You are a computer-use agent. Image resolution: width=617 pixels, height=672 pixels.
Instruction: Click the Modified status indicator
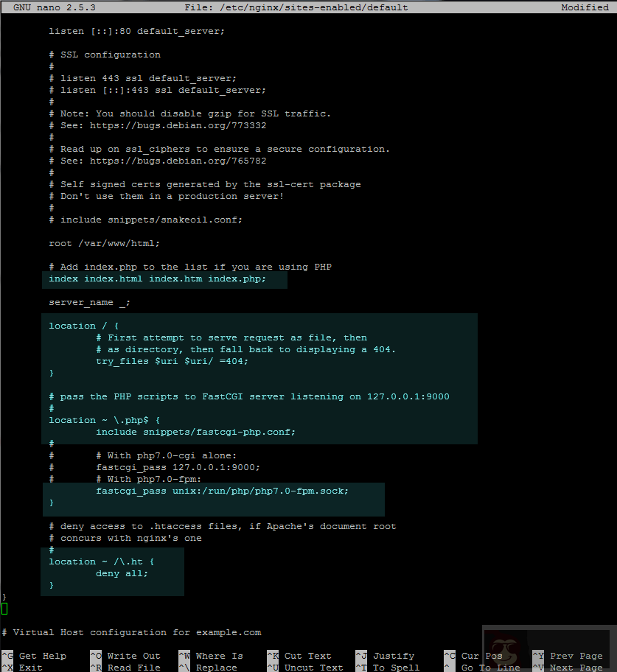(584, 7)
